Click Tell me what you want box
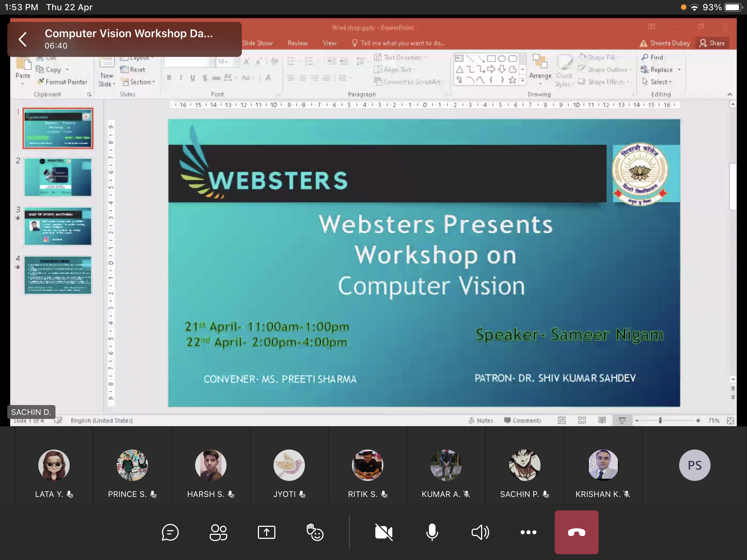This screenshot has width=747, height=560. coord(398,43)
